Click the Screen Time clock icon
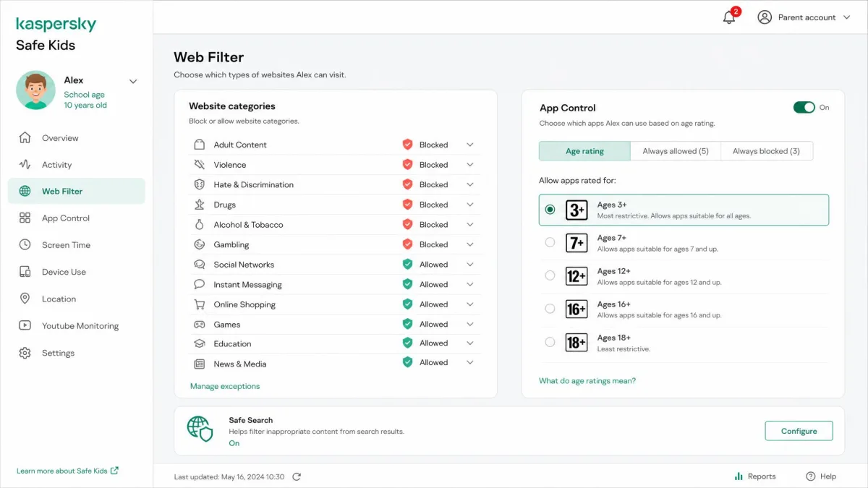868x488 pixels. tap(25, 244)
